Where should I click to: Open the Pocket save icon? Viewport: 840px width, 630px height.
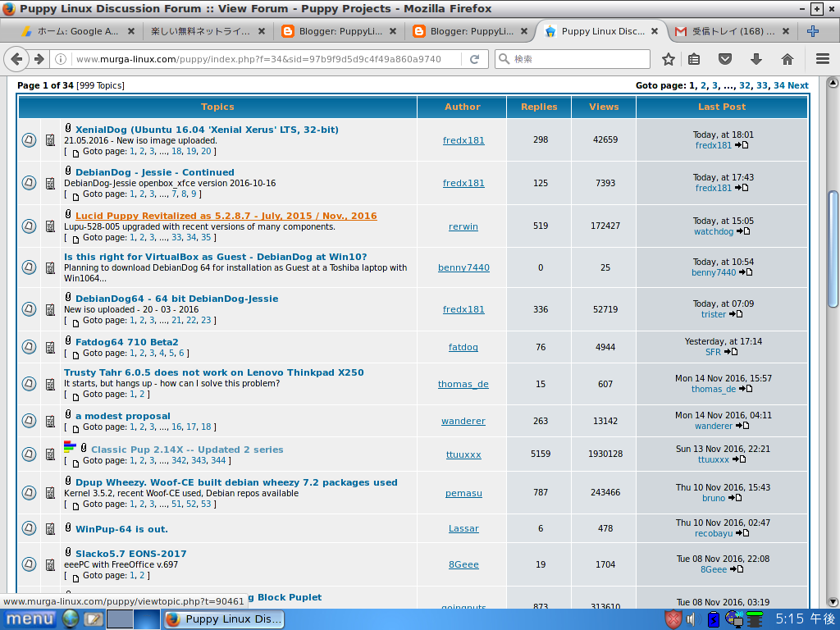(725, 59)
